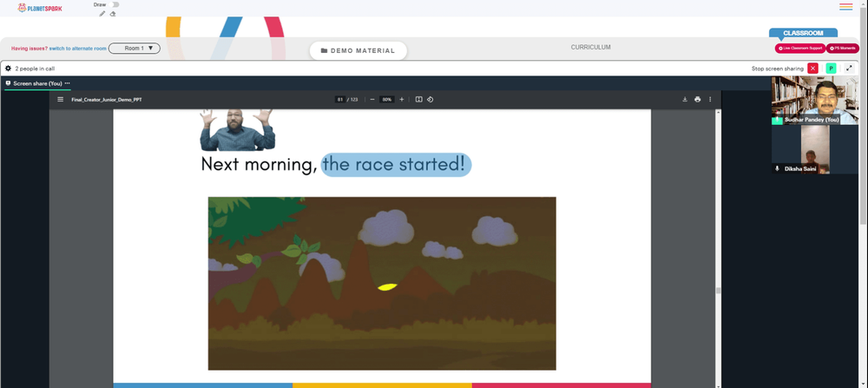The width and height of the screenshot is (868, 388).
Task: Expand call to fullscreen
Action: (849, 69)
